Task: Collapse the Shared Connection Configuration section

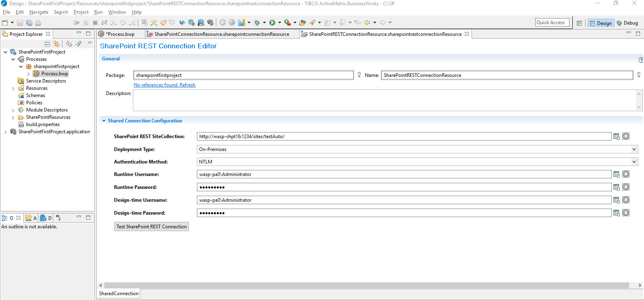Action: pos(104,121)
